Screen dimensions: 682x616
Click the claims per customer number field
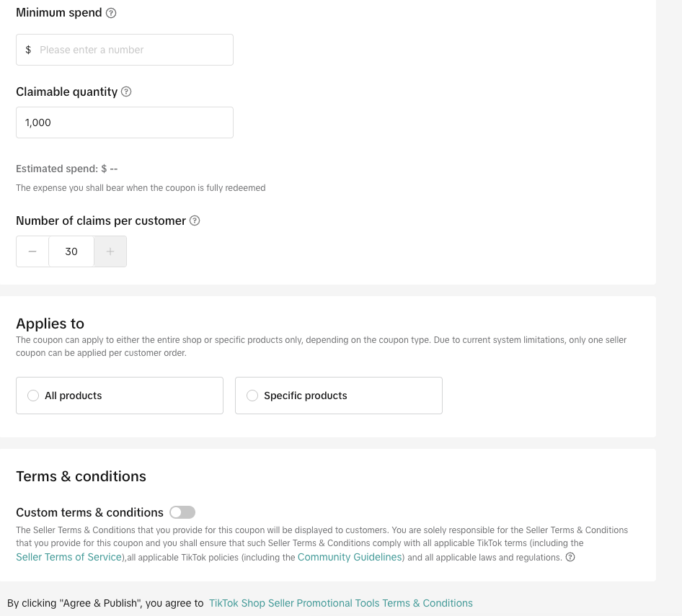tap(71, 251)
